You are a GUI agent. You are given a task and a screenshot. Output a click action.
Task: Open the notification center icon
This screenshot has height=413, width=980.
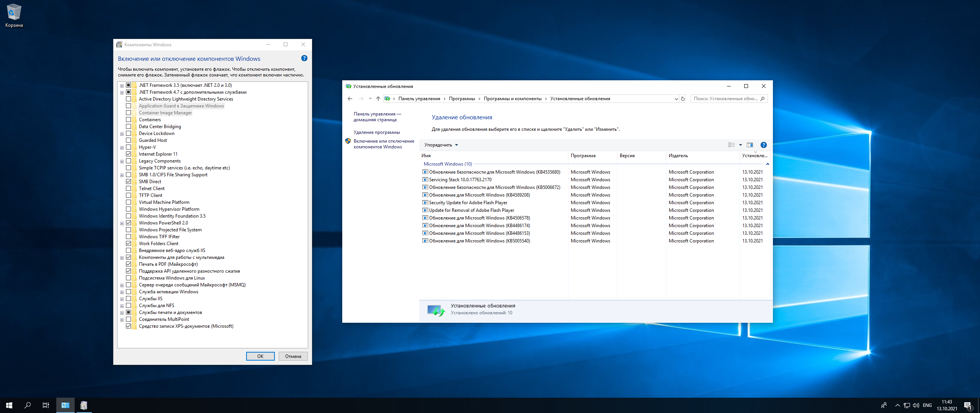pyautogui.click(x=968, y=405)
